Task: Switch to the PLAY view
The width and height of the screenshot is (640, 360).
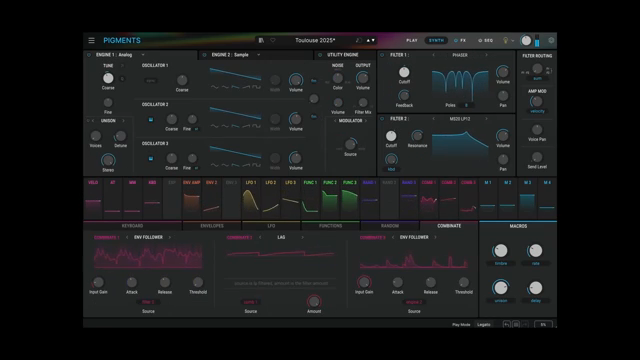Action: click(x=412, y=40)
